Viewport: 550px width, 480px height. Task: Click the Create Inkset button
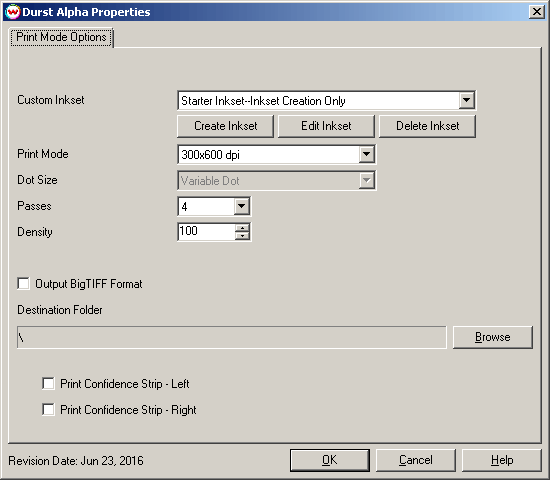[x=226, y=126]
